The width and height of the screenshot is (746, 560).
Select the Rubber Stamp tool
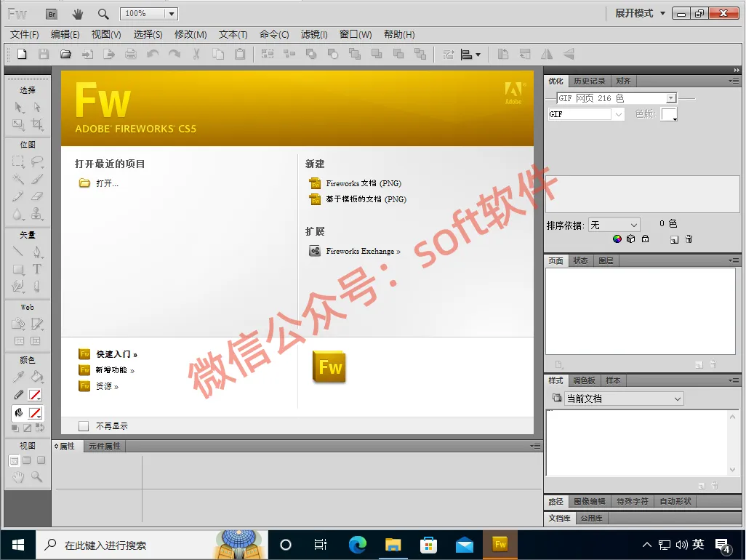click(36, 214)
